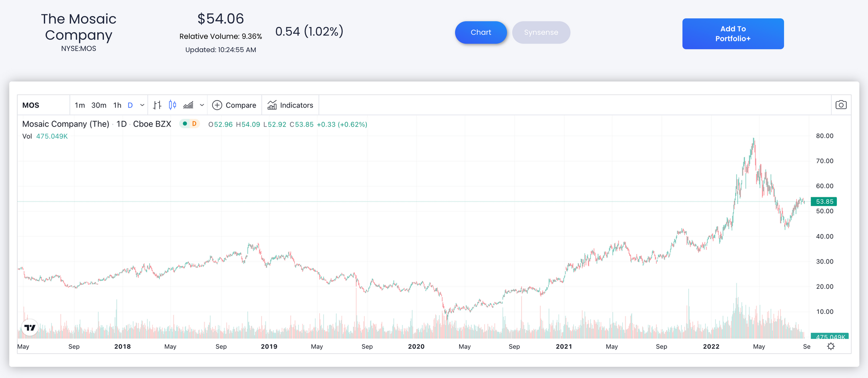This screenshot has width=868, height=378.
Task: Click the market status green dot indicator
Action: click(x=185, y=124)
